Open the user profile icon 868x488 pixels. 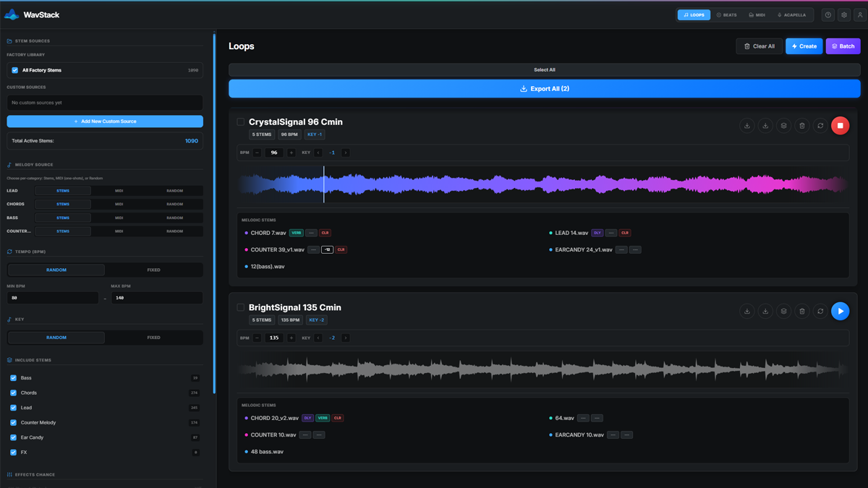[859, 15]
